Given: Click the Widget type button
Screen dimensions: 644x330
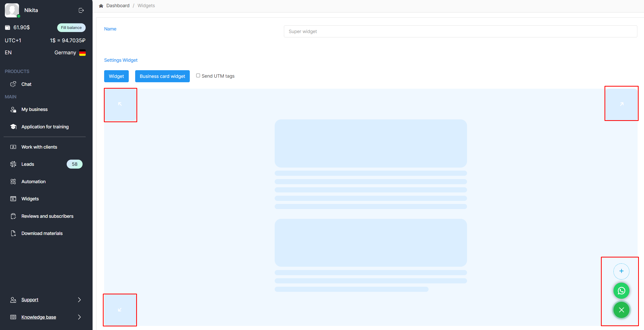Looking at the screenshot, I should click(116, 76).
